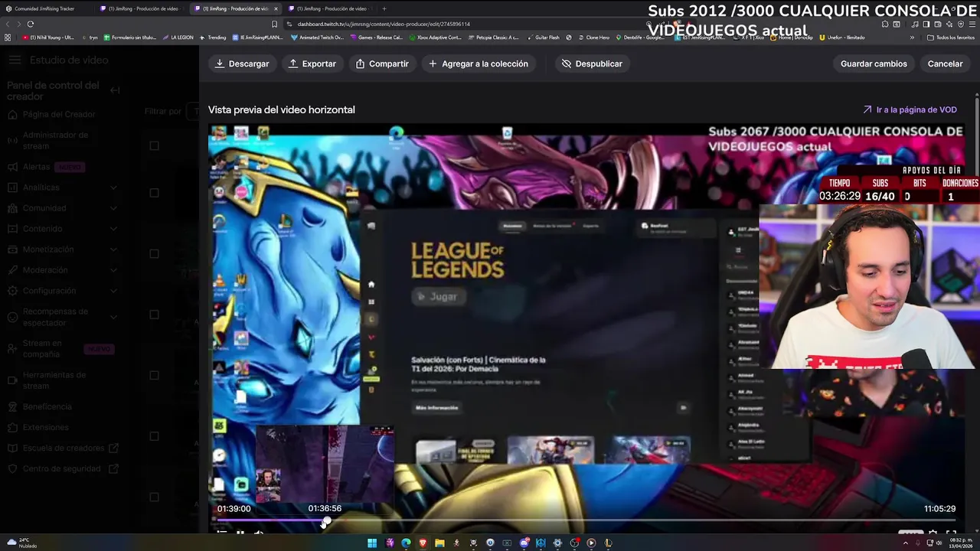Expand Recompensas de espectador chevron

[114, 317]
